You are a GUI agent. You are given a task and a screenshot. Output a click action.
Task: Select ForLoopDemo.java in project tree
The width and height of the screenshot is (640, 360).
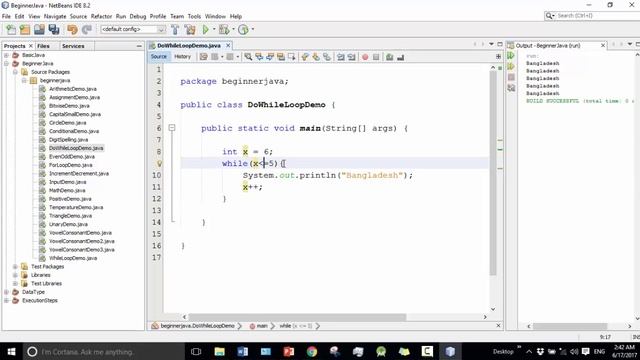[70, 165]
